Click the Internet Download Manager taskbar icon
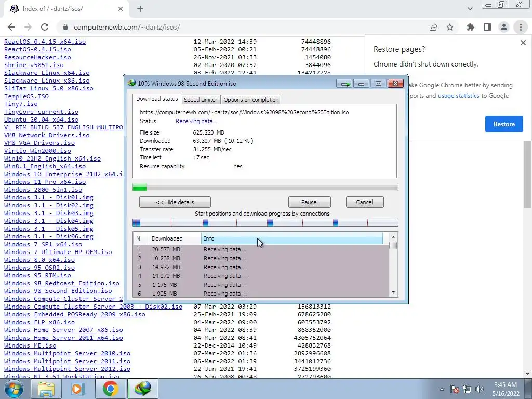532x399 pixels. [142, 389]
